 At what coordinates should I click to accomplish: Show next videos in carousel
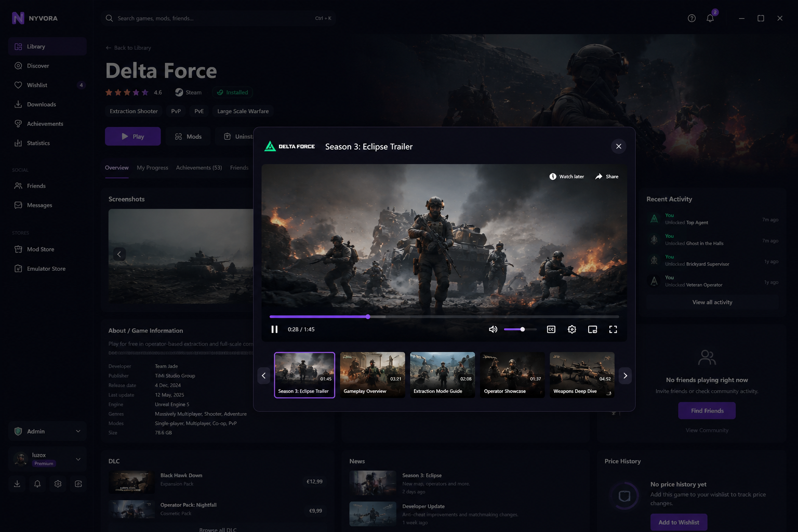click(x=625, y=376)
